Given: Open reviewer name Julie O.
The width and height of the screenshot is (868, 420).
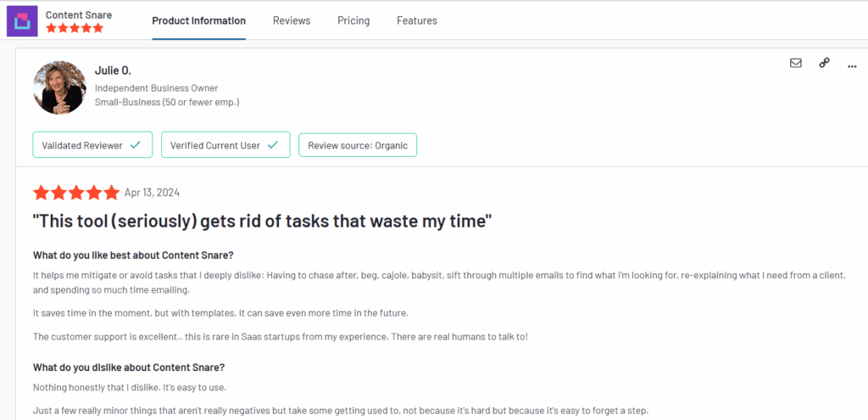Looking at the screenshot, I should pyautogui.click(x=113, y=71).
